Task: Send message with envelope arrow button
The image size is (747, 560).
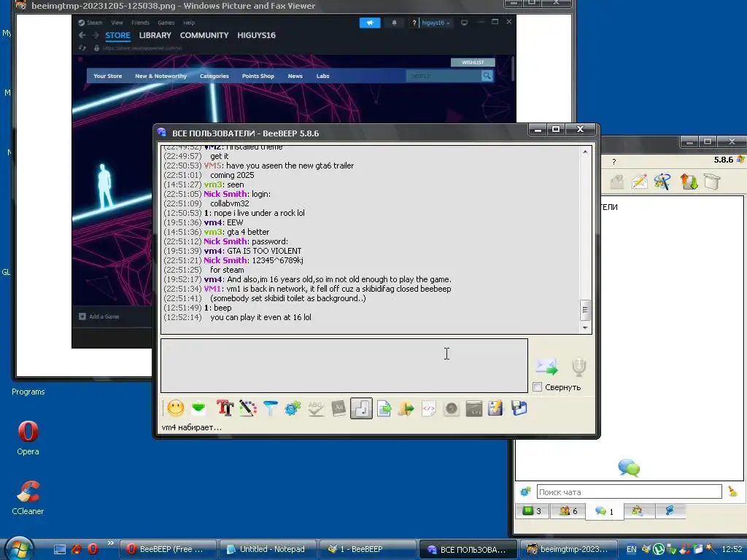Action: (x=546, y=366)
